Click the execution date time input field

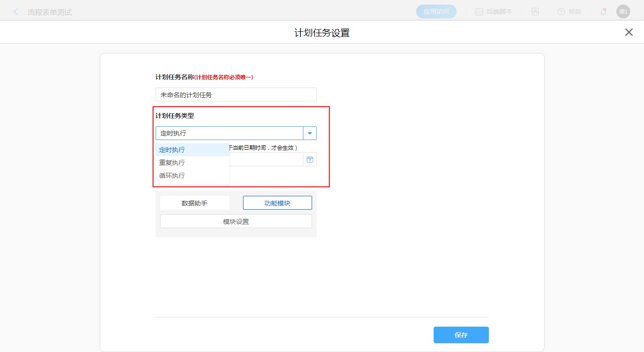[x=266, y=159]
